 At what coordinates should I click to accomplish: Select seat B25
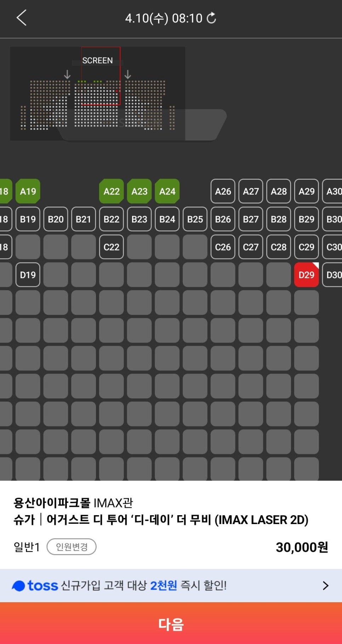195,219
